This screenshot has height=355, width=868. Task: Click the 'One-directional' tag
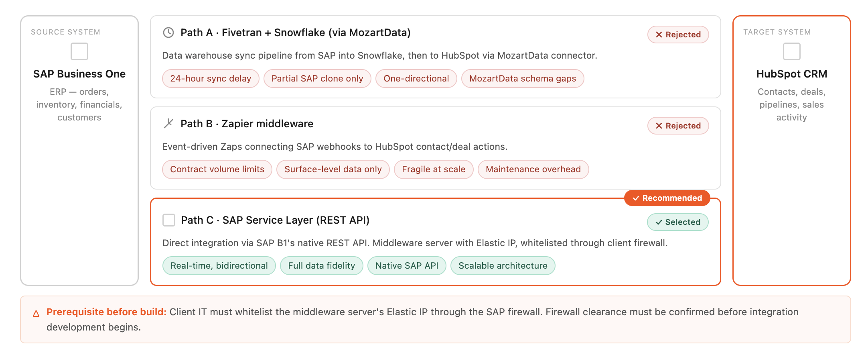[416, 78]
